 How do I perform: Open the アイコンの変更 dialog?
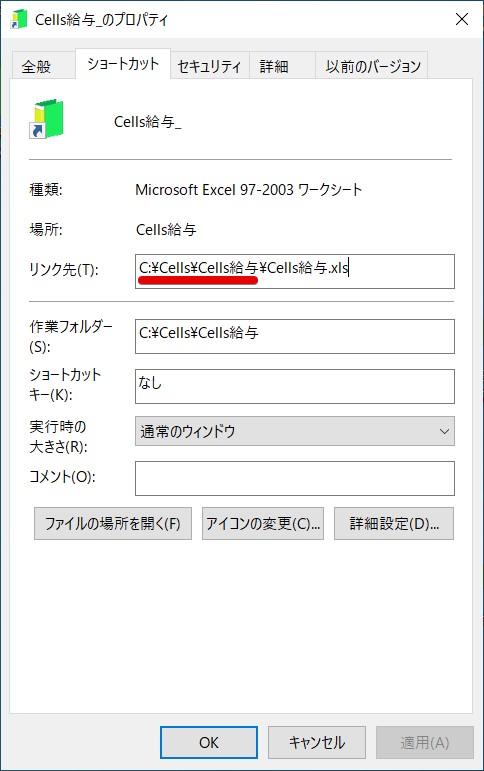click(x=263, y=524)
